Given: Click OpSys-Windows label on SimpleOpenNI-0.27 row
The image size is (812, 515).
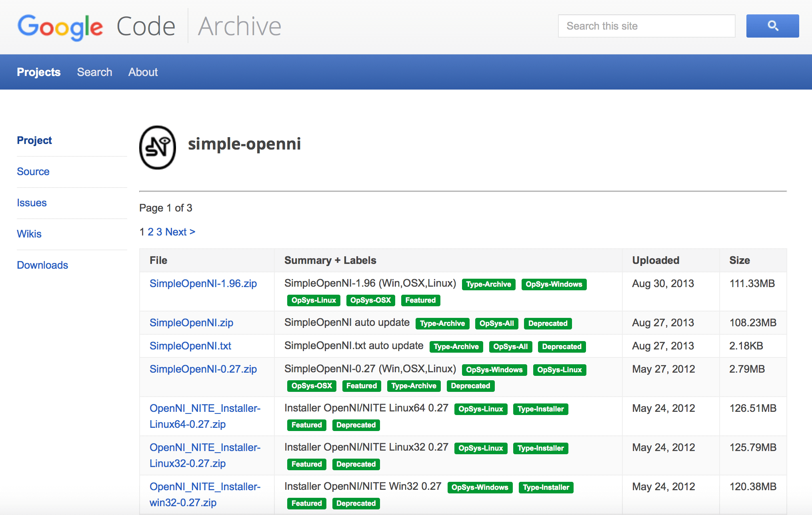Looking at the screenshot, I should (x=494, y=370).
